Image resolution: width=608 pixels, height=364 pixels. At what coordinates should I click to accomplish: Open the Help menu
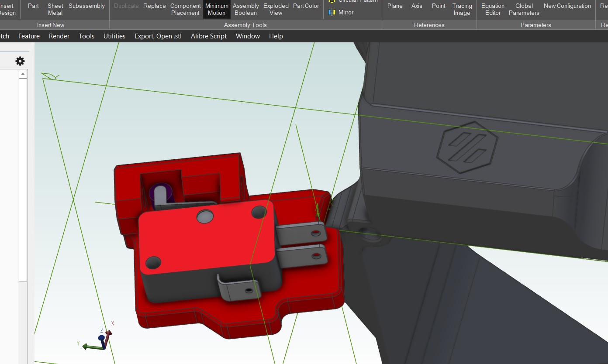[x=276, y=36]
